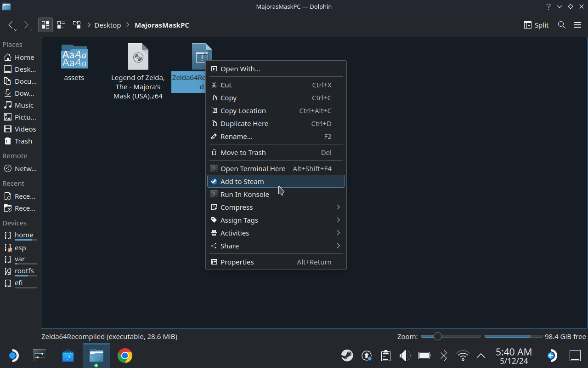Open Downloads in Places sidebar
Viewport: 588px width, 368px height.
click(20, 93)
